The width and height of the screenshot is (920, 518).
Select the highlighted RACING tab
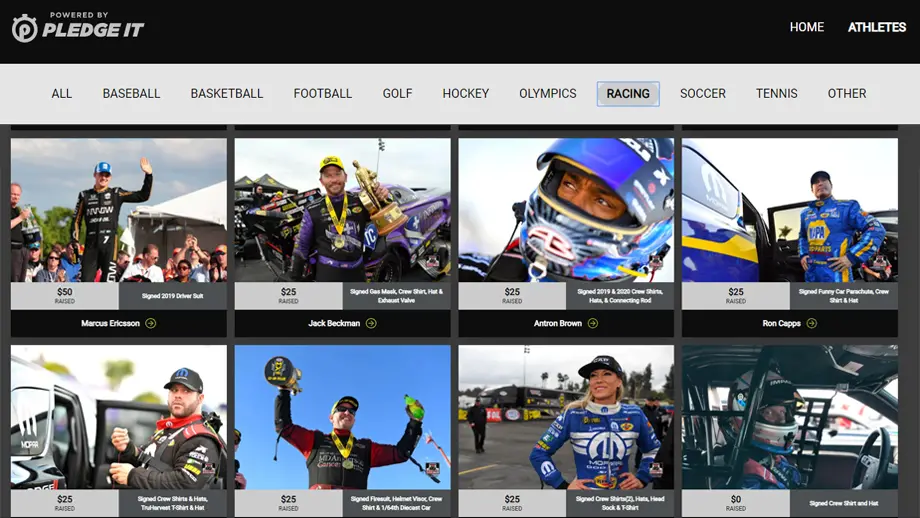click(628, 94)
